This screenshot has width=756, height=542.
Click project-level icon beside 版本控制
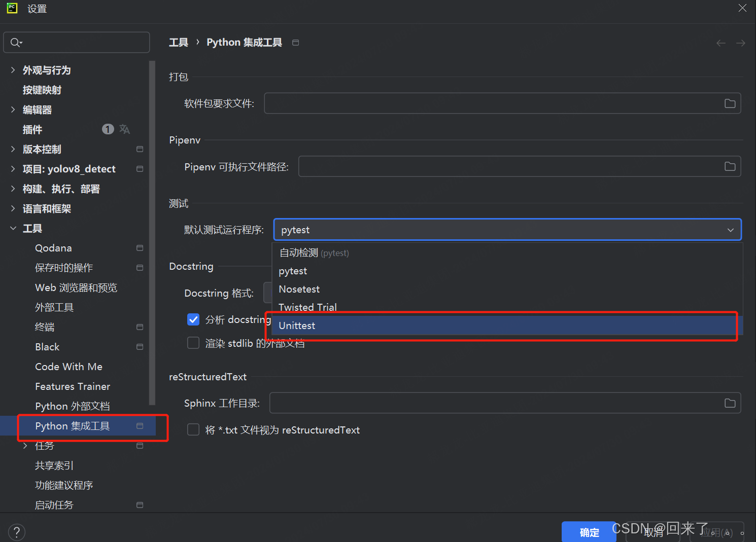[140, 149]
